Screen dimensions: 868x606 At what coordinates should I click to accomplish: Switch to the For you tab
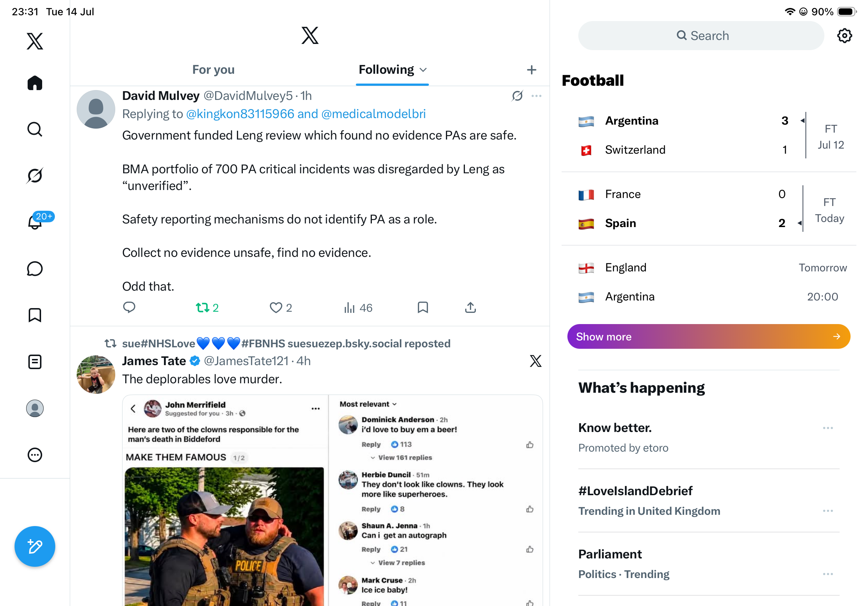pos(213,69)
